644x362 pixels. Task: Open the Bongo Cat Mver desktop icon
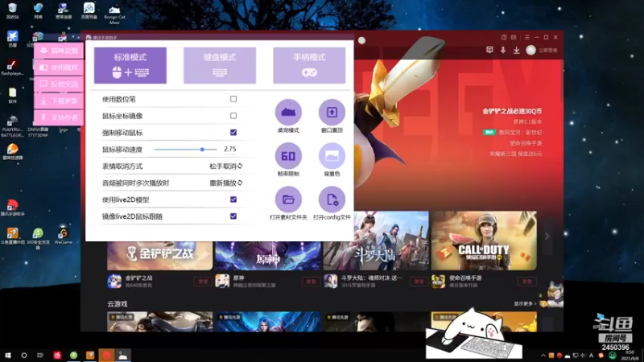[114, 14]
